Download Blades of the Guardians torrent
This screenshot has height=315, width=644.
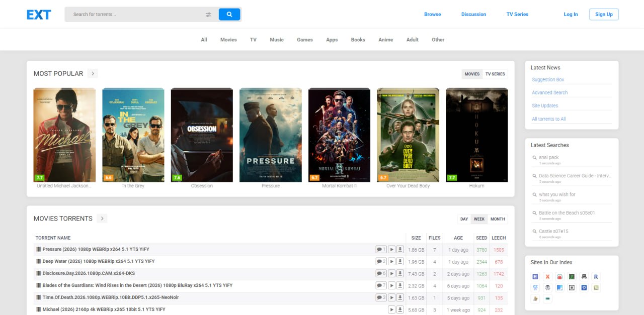point(400,285)
